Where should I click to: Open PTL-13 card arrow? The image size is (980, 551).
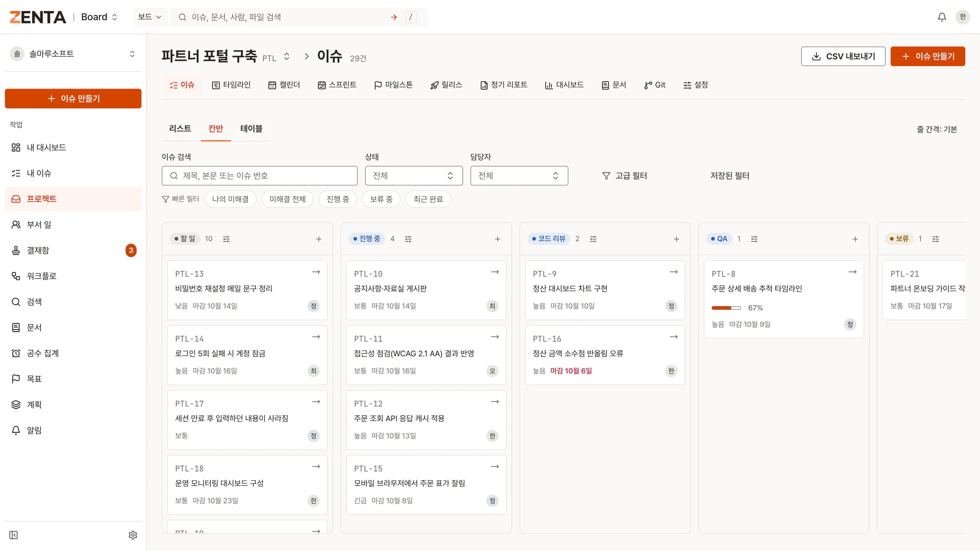click(316, 272)
